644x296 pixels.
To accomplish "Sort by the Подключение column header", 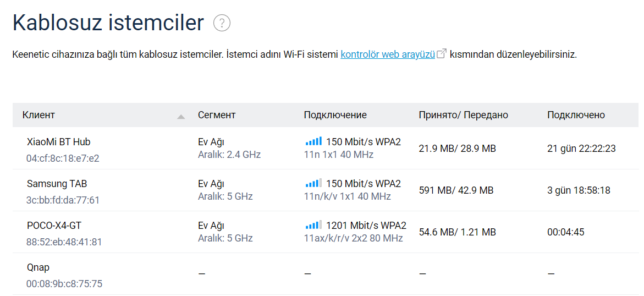I will click(335, 115).
